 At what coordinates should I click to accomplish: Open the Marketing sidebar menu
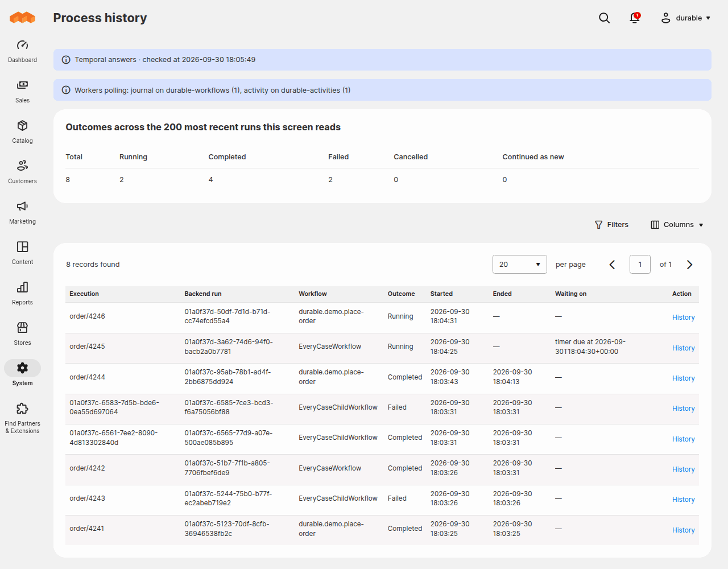(22, 212)
